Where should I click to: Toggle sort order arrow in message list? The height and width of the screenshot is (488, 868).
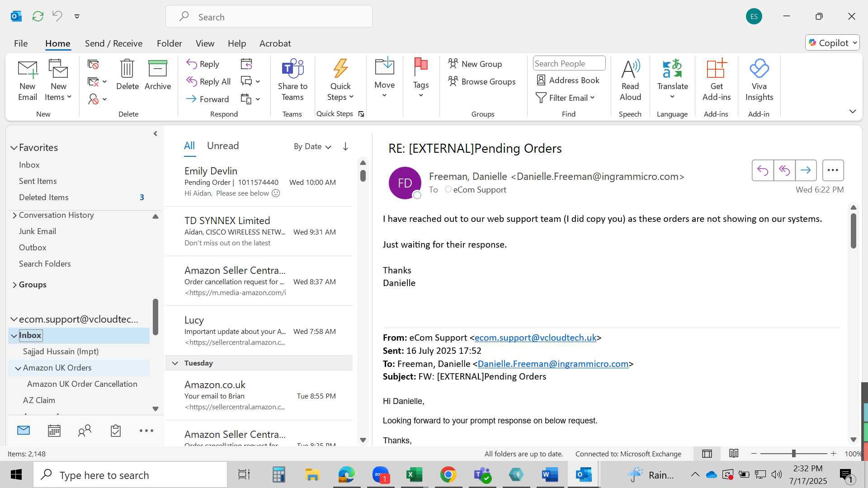pyautogui.click(x=345, y=146)
